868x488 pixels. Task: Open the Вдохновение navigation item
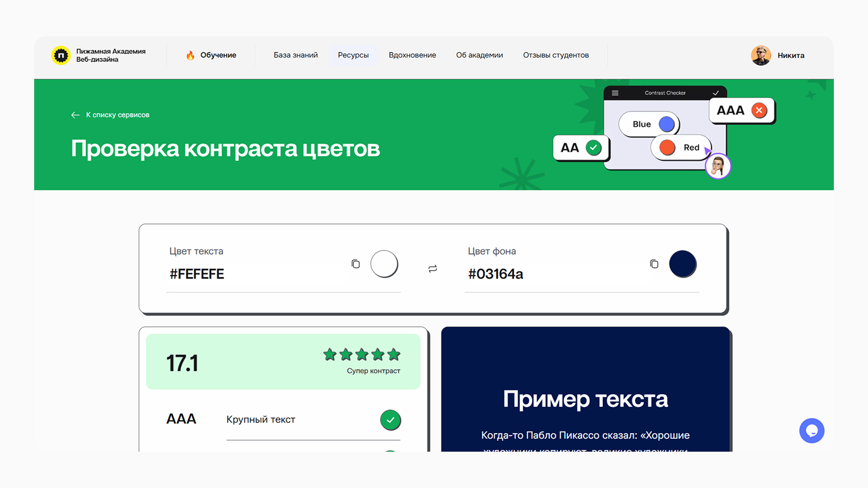[412, 55]
